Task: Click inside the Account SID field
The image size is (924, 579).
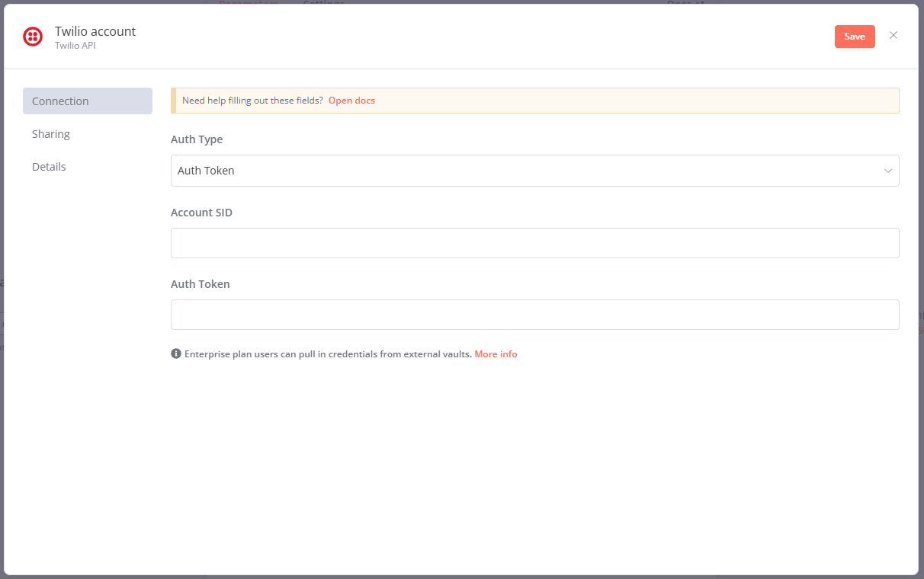Action: pyautogui.click(x=535, y=242)
